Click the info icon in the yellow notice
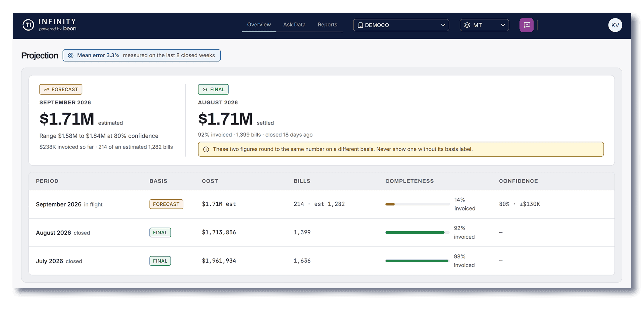The width and height of the screenshot is (644, 309). tap(206, 149)
